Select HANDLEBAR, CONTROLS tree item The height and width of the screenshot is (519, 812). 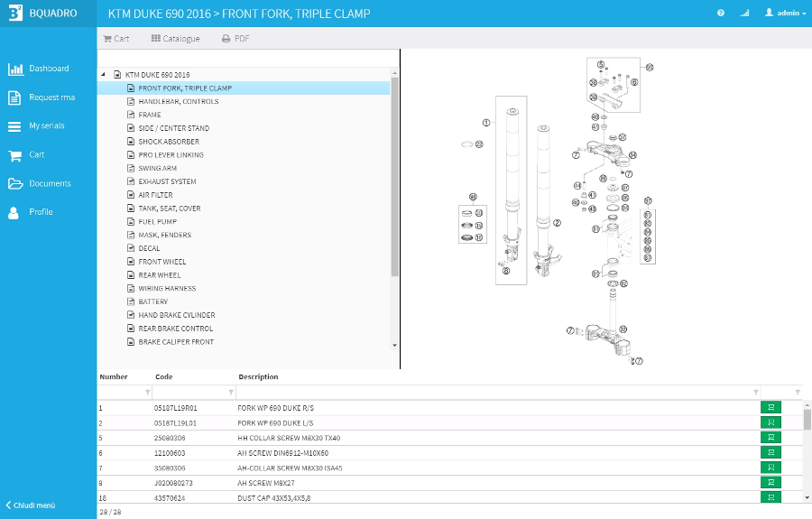[x=178, y=101]
